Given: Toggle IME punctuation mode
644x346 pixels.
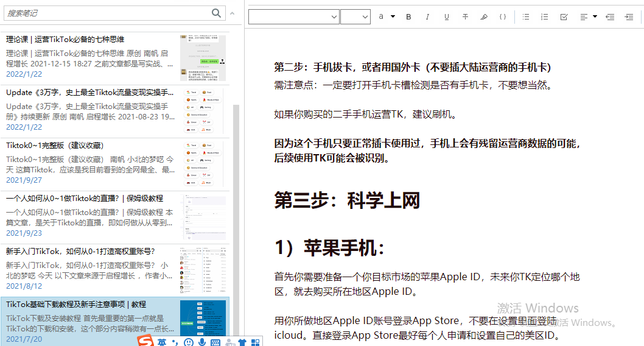Looking at the screenshot, I should (x=175, y=342).
